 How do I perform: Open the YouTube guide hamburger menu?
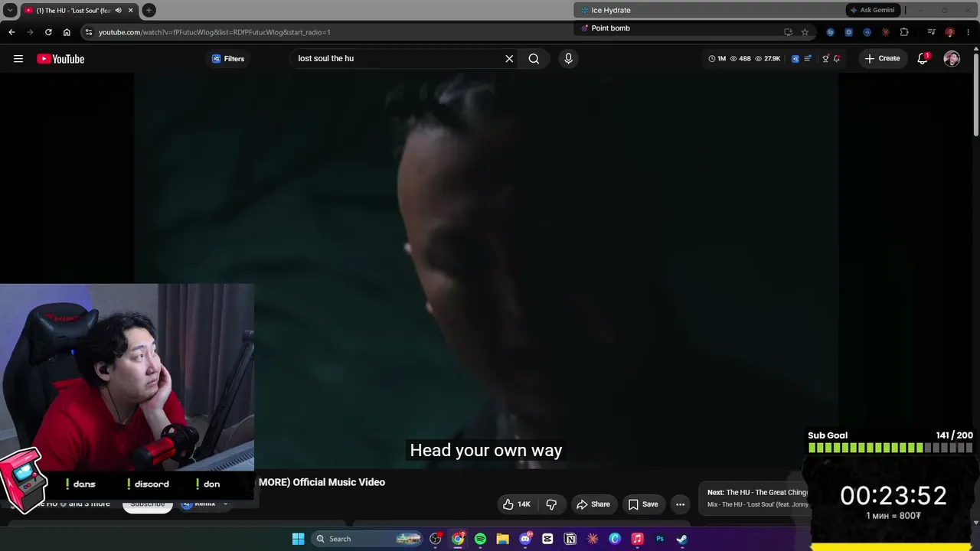18,59
